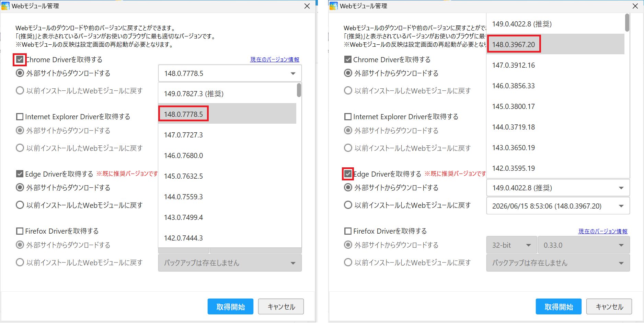Choose 146.0.7680.0 from Chrome list
Image resolution: width=644 pixels, height=323 pixels.
pos(227,155)
